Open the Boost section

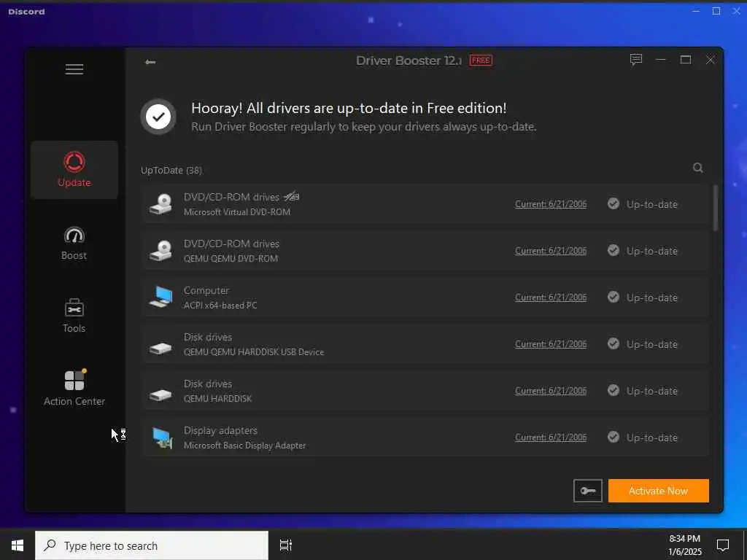(x=74, y=243)
